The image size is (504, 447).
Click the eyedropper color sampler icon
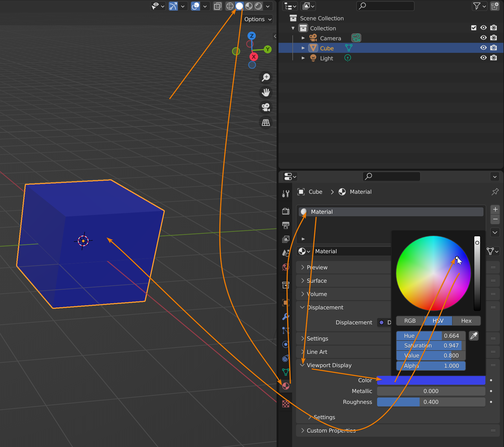pyautogui.click(x=474, y=336)
